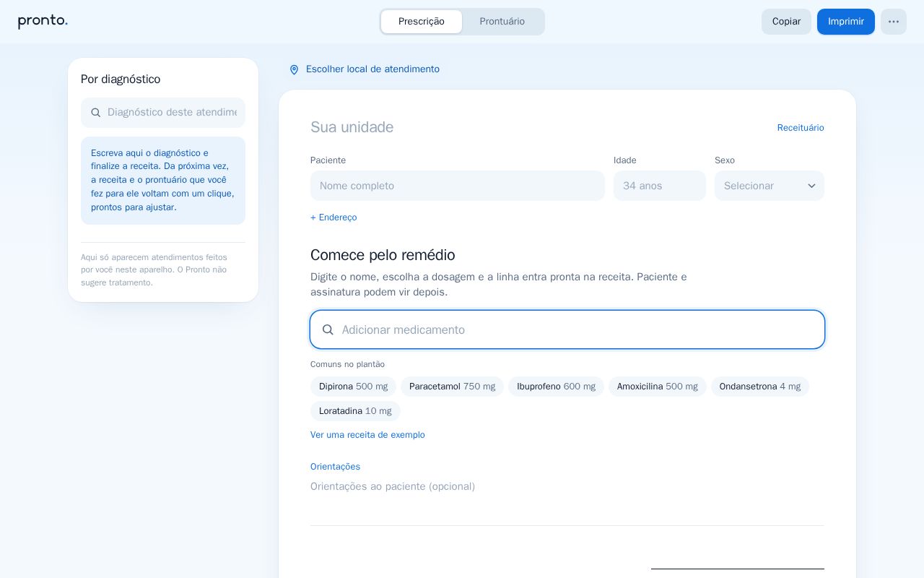This screenshot has width=924, height=578.
Task: Switch to the Prontuário tab
Action: pos(502,22)
